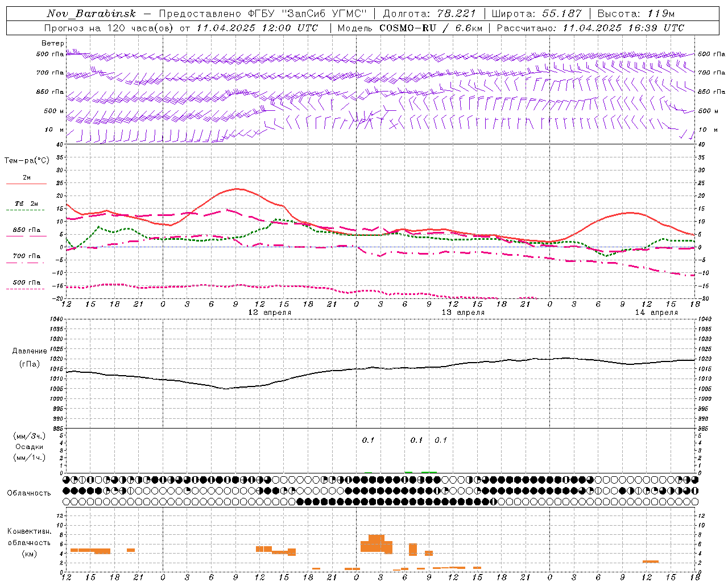Click the "Тем-ра(°C)" temperature panel label
The image size is (728, 582).
click(x=27, y=161)
